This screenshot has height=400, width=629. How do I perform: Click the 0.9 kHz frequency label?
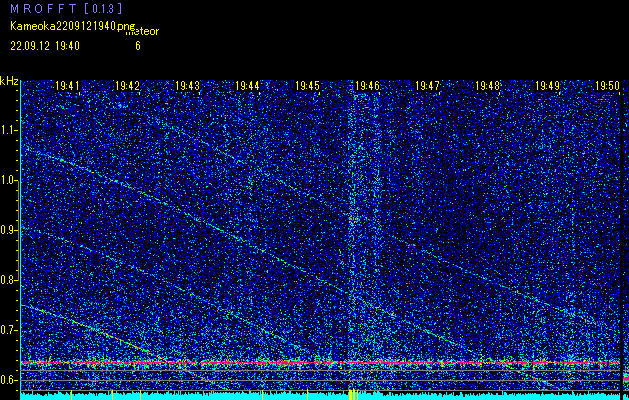[x=9, y=230]
